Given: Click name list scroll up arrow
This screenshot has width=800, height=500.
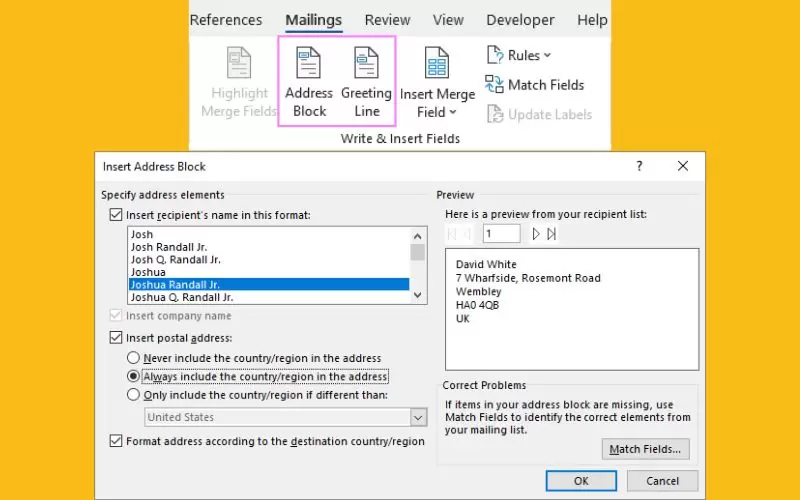Looking at the screenshot, I should coord(417,236).
